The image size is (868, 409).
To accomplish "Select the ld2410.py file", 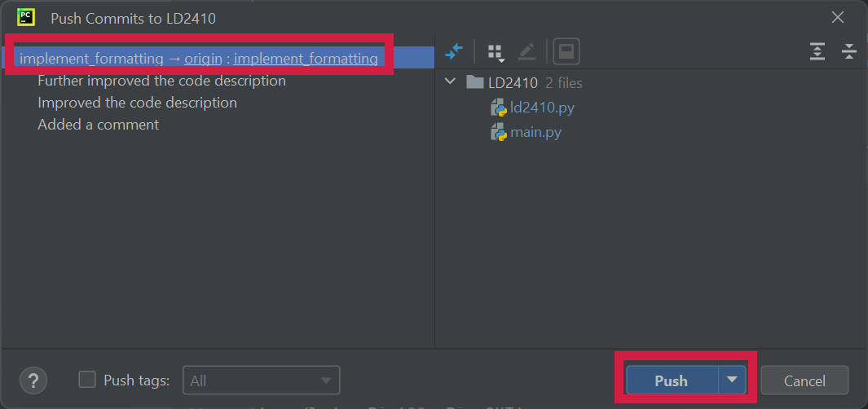I will tap(542, 108).
